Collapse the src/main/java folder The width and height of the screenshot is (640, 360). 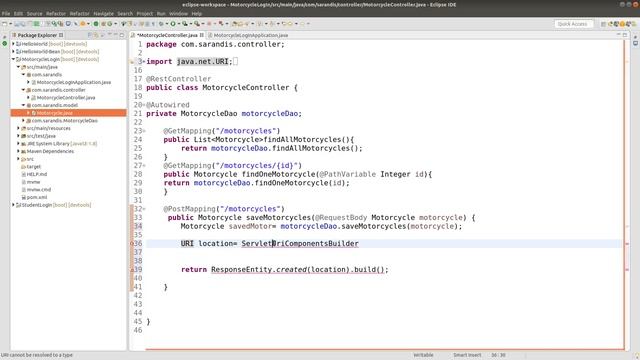click(18, 67)
